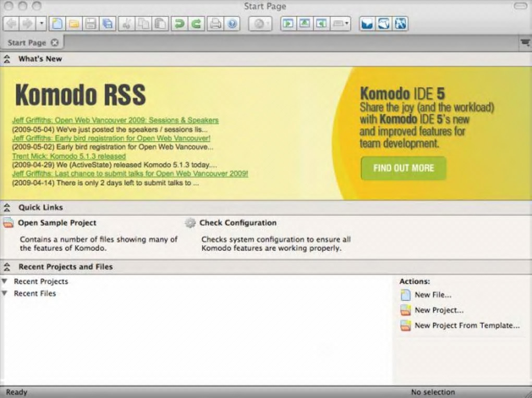This screenshot has height=398, width=532.
Task: Click the (2009-04-29) Komodo 5.1.3 release summary
Action: (114, 165)
